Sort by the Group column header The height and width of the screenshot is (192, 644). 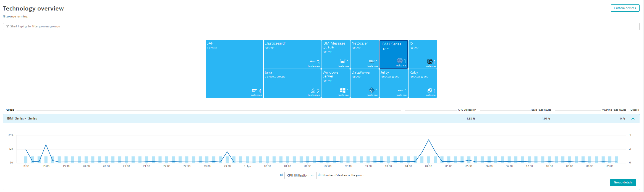pos(11,110)
